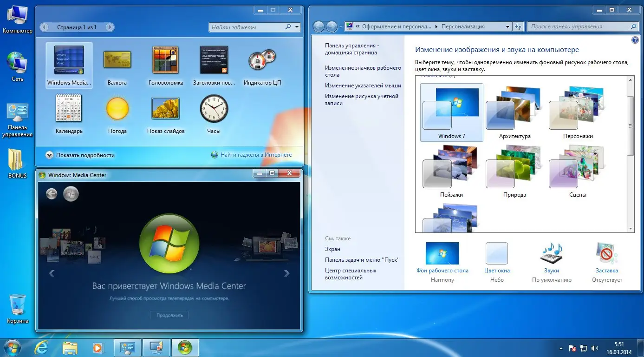Viewport: 644px width, 357px height.
Task: Open Фон рабочего стола settings
Action: coord(442,252)
